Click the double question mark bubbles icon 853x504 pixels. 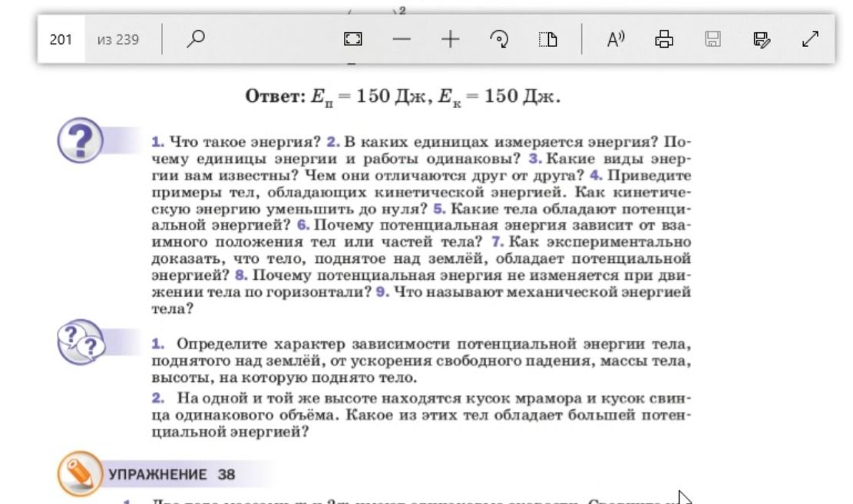[x=81, y=342]
